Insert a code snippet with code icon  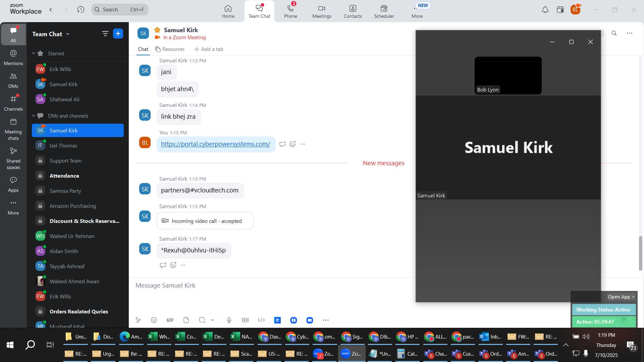pyautogui.click(x=261, y=320)
